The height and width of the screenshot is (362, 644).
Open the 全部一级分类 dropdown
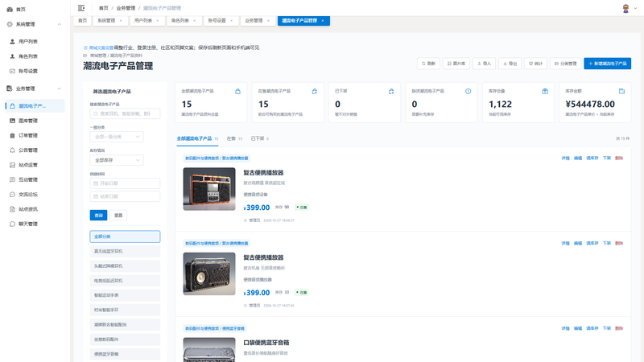tap(117, 137)
